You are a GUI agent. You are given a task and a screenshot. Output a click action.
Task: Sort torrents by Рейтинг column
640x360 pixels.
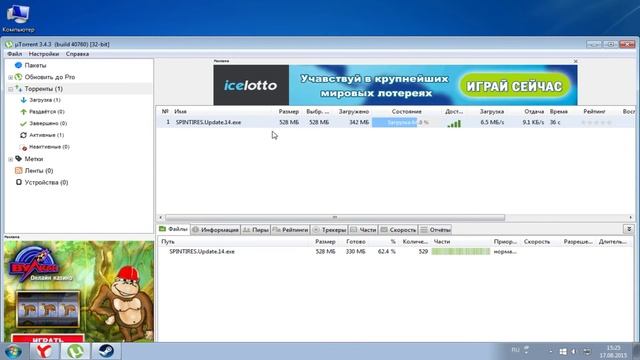[x=594, y=111]
